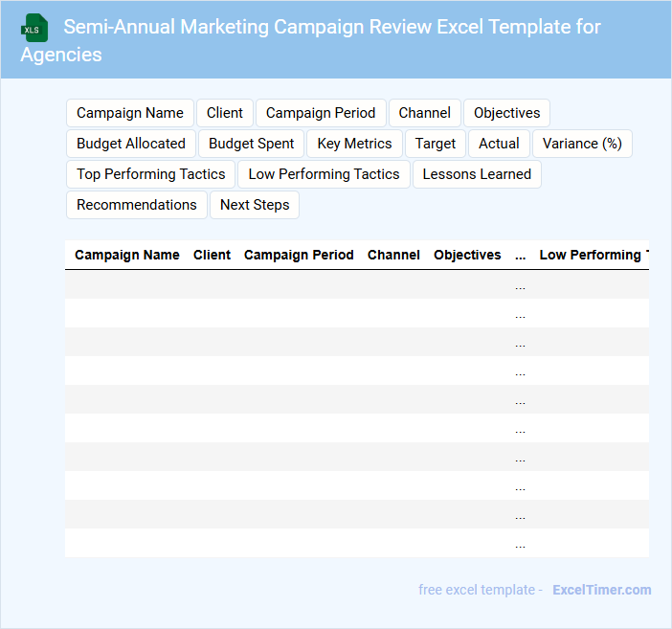Select the Variance (%) tag
The image size is (672, 629).
(582, 144)
